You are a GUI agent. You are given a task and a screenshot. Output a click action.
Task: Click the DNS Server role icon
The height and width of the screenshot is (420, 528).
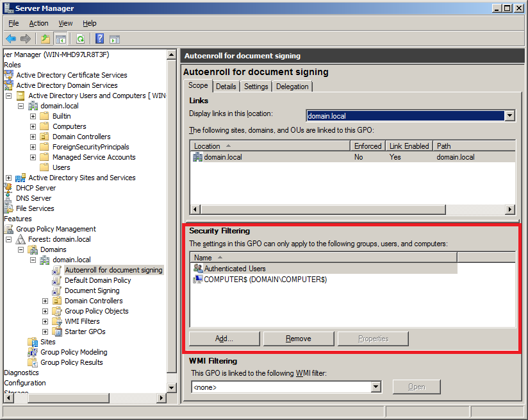(9, 198)
